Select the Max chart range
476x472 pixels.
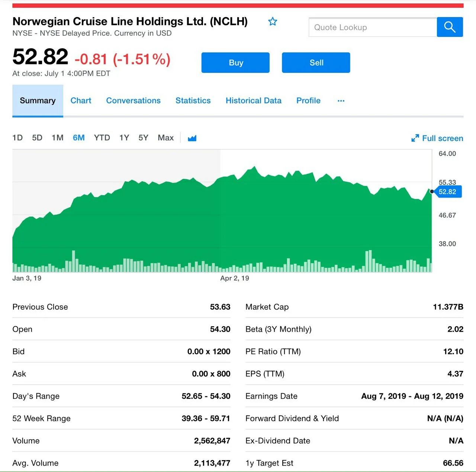pos(165,138)
